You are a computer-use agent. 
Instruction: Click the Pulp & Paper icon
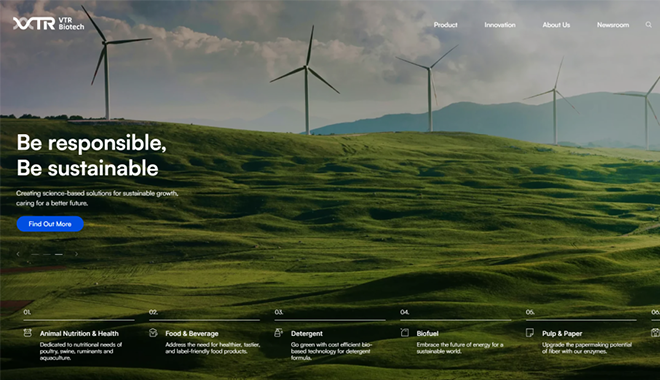[530, 333]
